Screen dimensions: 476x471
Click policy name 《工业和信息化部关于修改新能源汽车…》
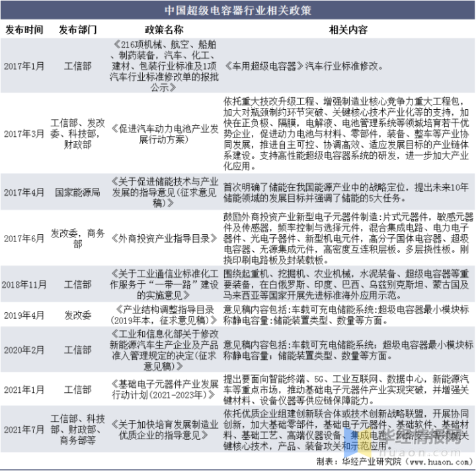(x=164, y=350)
